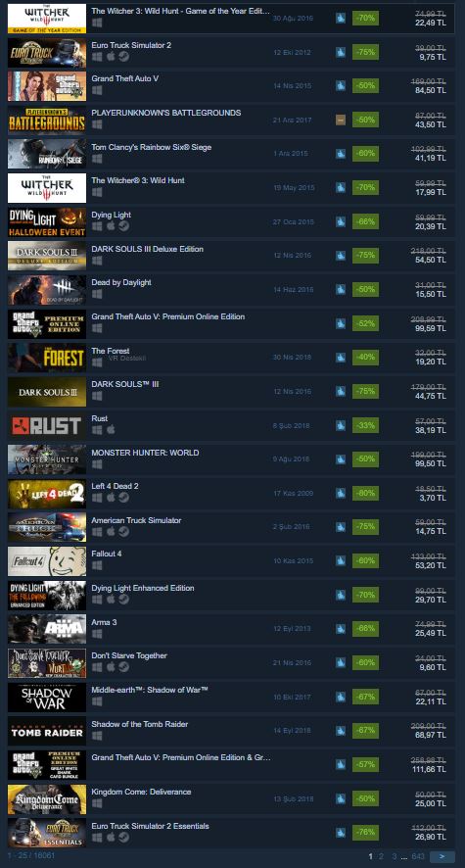Click the Windows platform icon under Grand Theft Auto V

click(97, 91)
